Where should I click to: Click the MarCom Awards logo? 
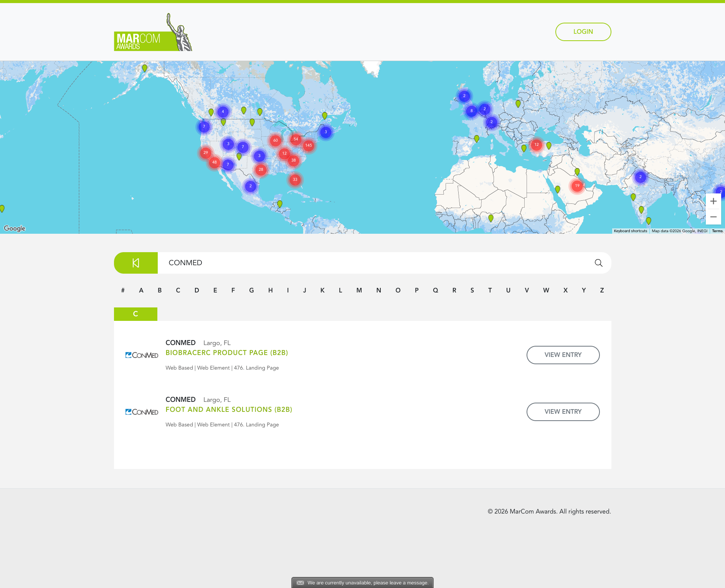(x=153, y=32)
